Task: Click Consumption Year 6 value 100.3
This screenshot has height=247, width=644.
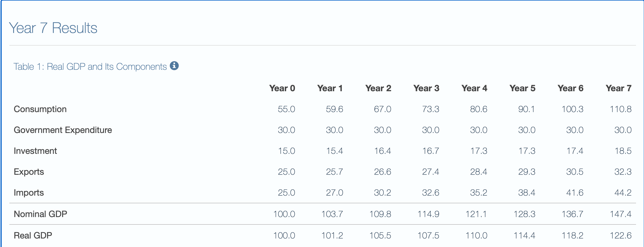Action: pyautogui.click(x=573, y=109)
